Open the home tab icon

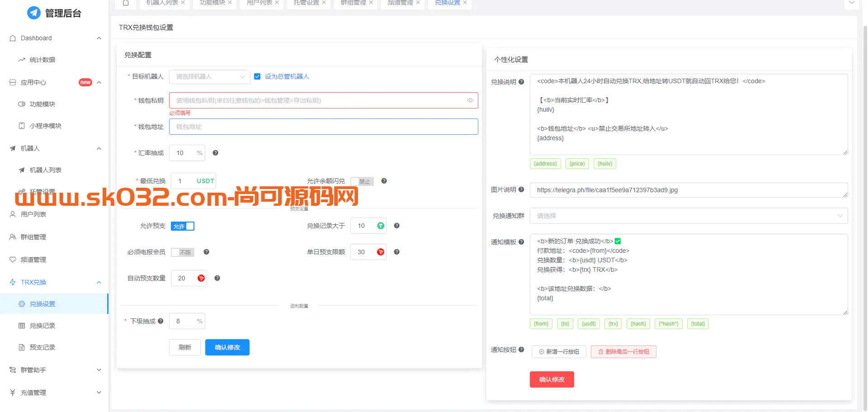126,3
